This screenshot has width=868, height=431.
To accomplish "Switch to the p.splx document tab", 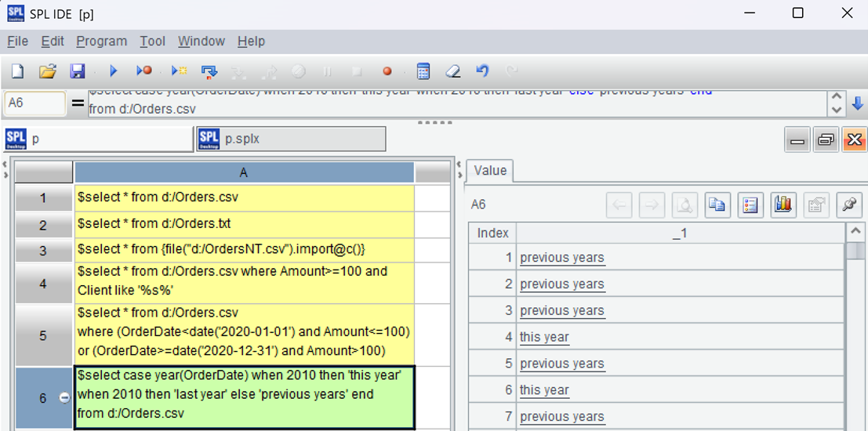I will pos(292,139).
